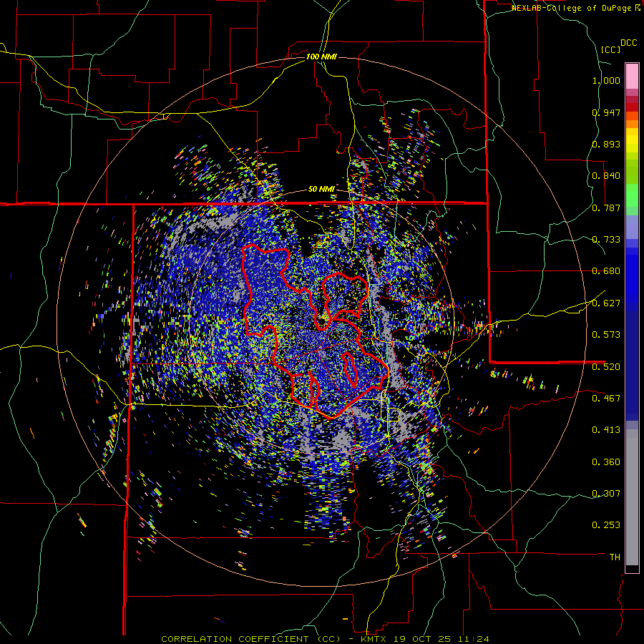
Task: Click the 0.573 scale value
Action: click(x=606, y=335)
